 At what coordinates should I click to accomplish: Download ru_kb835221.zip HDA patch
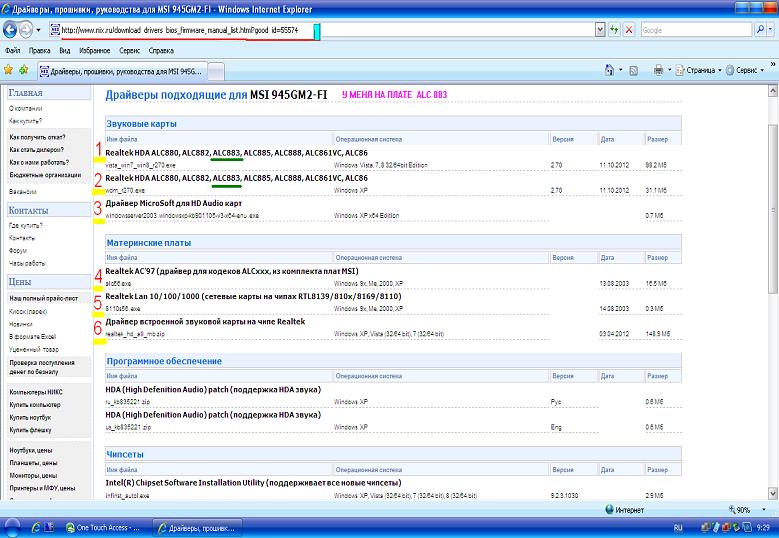pos(128,402)
